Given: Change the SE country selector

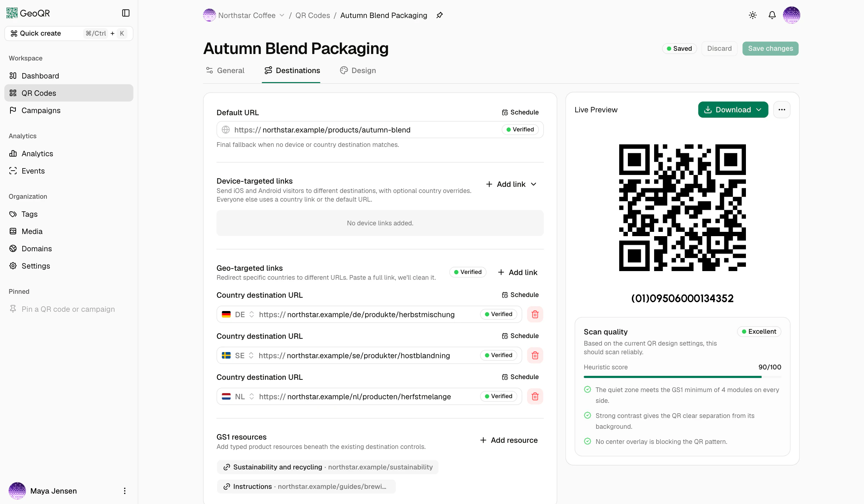Looking at the screenshot, I should [244, 355].
